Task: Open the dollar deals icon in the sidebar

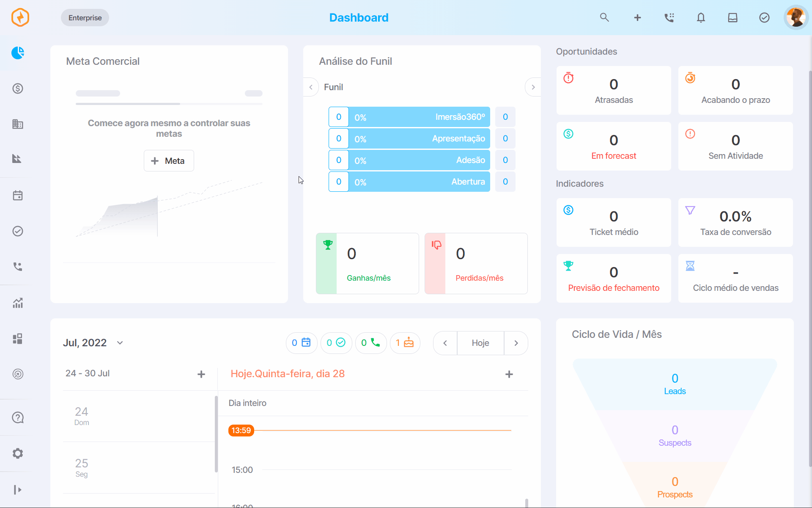Action: [x=18, y=88]
